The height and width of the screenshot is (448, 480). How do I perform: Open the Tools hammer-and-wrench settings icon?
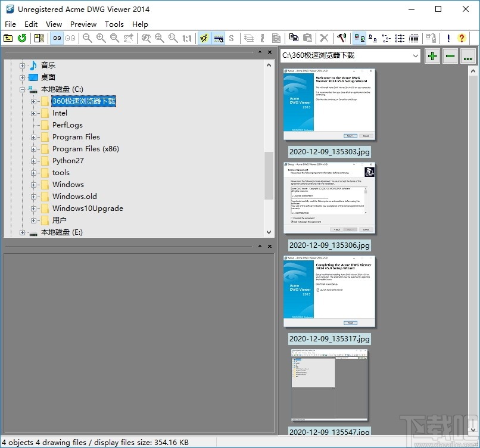click(342, 38)
